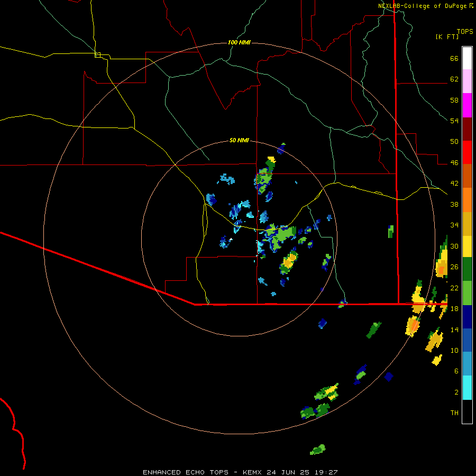Click the dark orange legend swatch
The height and width of the screenshot is (476, 476).
tap(467, 176)
